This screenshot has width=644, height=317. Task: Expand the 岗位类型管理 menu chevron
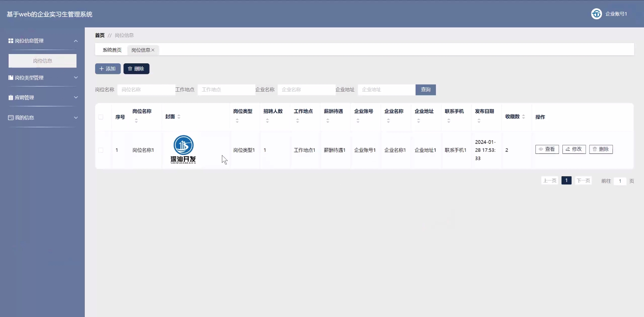pos(76,78)
